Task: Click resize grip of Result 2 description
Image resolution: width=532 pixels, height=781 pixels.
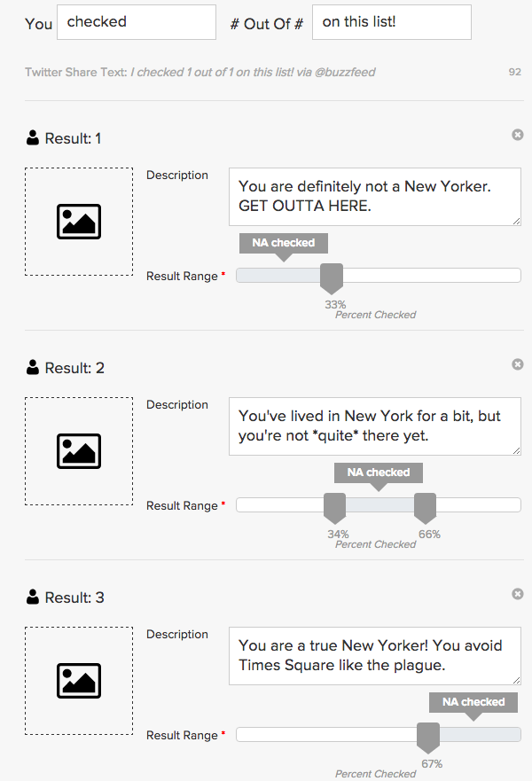Action: pyautogui.click(x=517, y=450)
